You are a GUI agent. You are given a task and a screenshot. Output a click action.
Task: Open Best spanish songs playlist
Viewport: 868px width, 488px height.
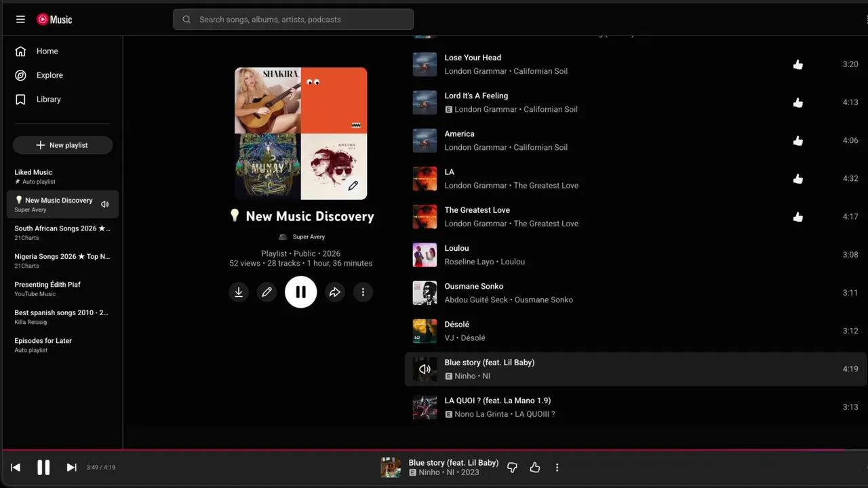pos(62,317)
